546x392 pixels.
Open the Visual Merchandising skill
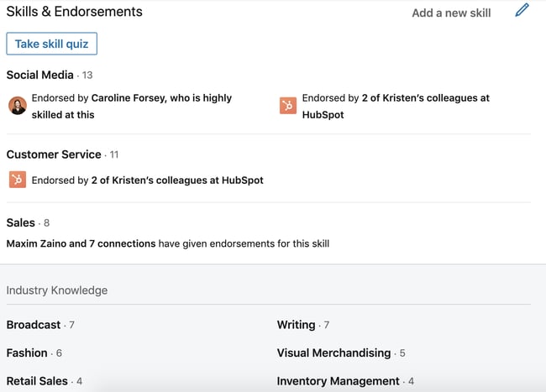(333, 353)
